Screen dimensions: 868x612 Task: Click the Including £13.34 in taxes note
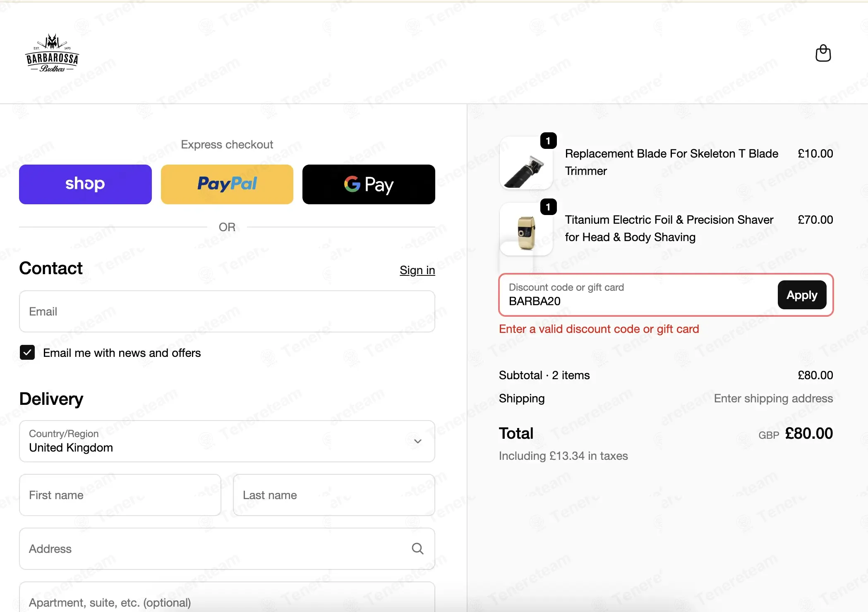(x=563, y=456)
